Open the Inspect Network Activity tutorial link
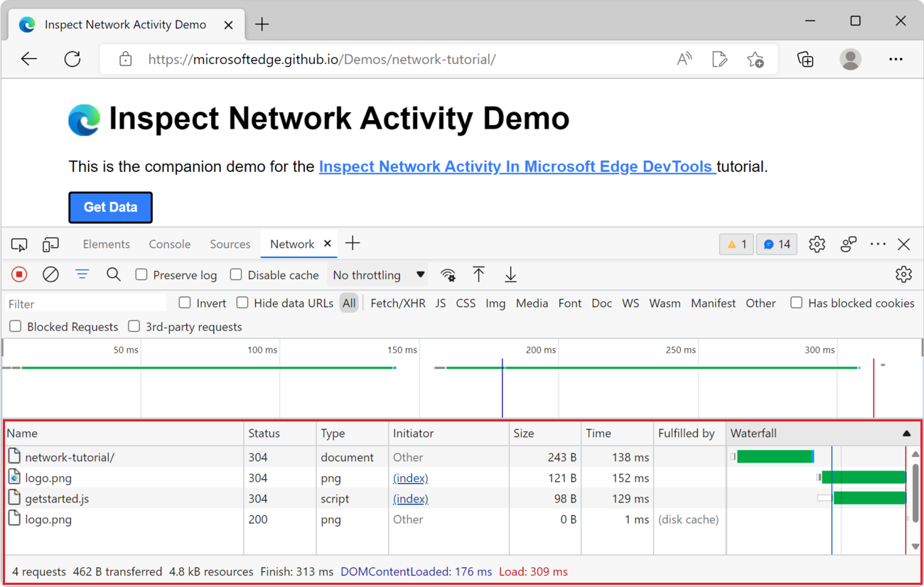The height and width of the screenshot is (587, 924). (x=517, y=166)
